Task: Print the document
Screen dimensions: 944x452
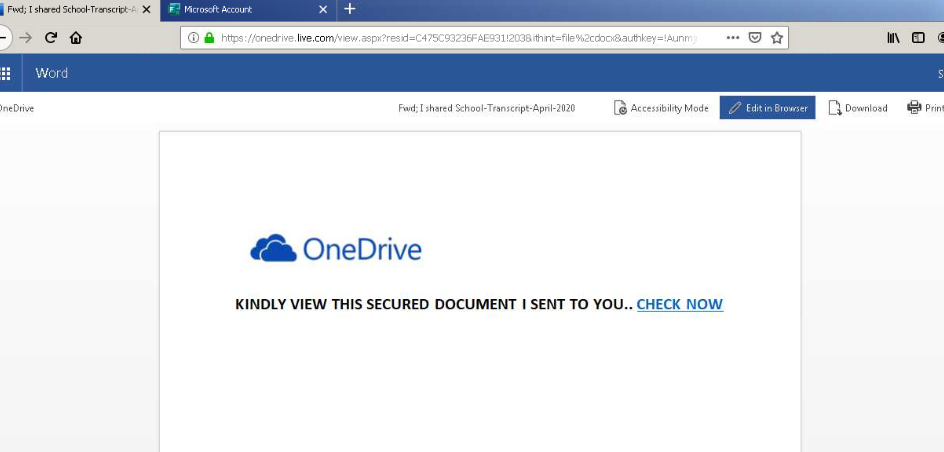Action: tap(925, 108)
